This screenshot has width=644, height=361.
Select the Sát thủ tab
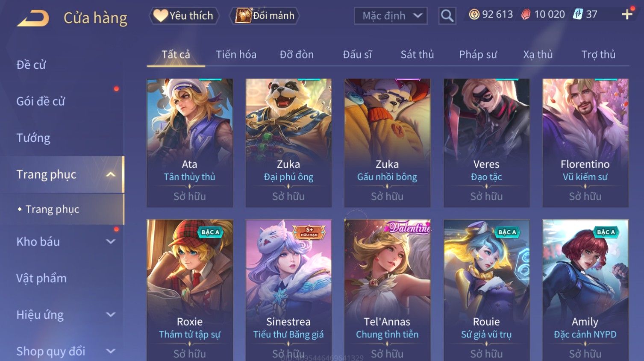417,54
